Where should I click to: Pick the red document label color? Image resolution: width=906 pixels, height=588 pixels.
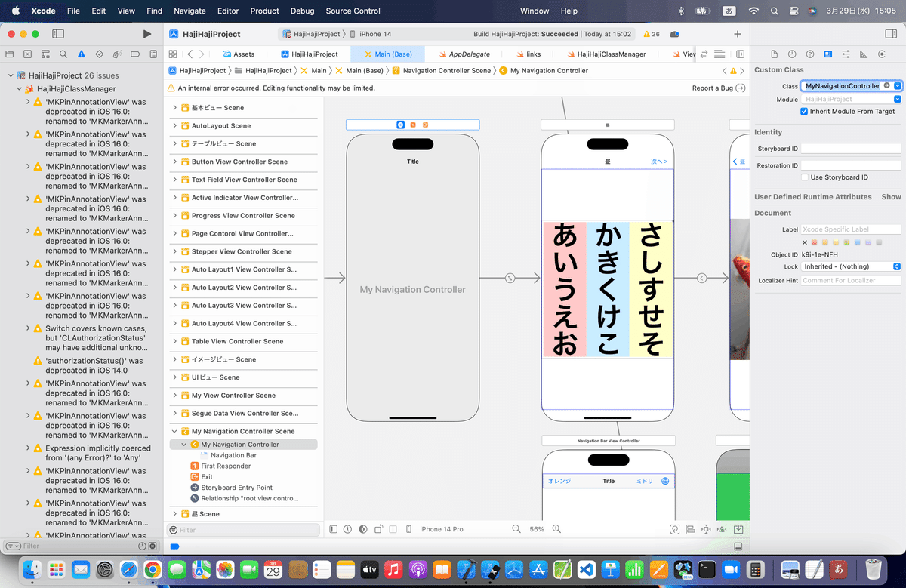coord(815,242)
